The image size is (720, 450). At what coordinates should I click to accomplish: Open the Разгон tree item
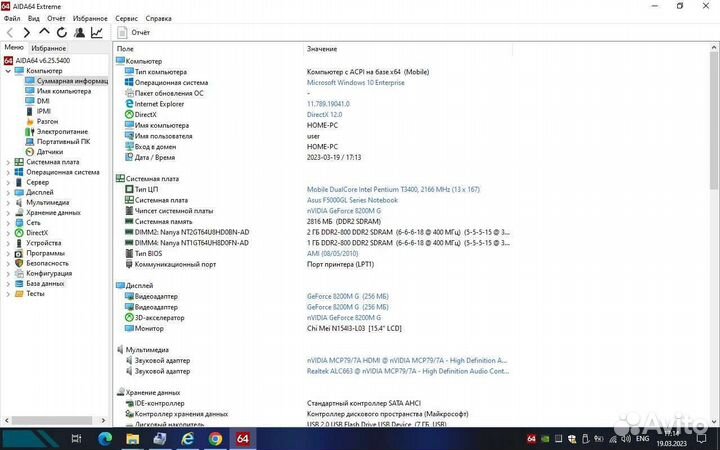[x=42, y=121]
